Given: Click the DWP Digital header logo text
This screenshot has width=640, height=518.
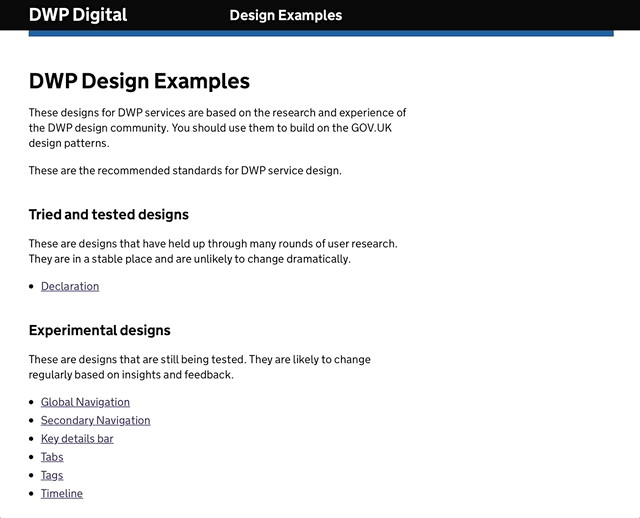Looking at the screenshot, I should coord(78,15).
